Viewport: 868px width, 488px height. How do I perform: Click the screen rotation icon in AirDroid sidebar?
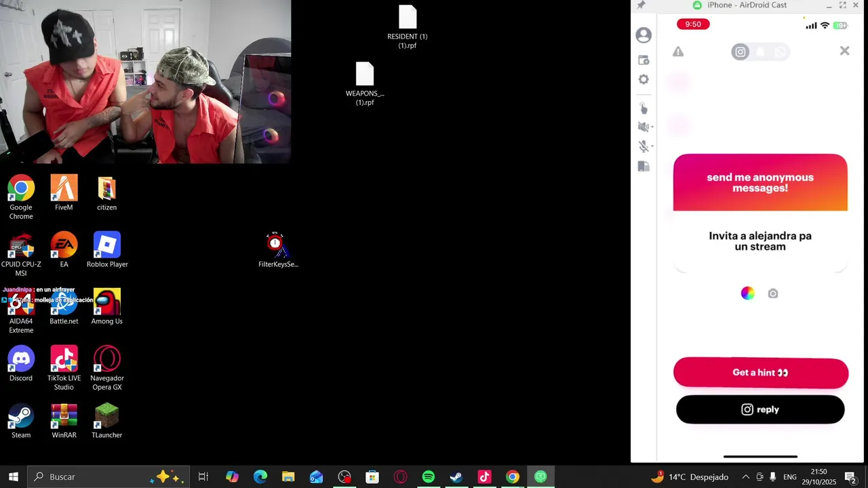(644, 166)
